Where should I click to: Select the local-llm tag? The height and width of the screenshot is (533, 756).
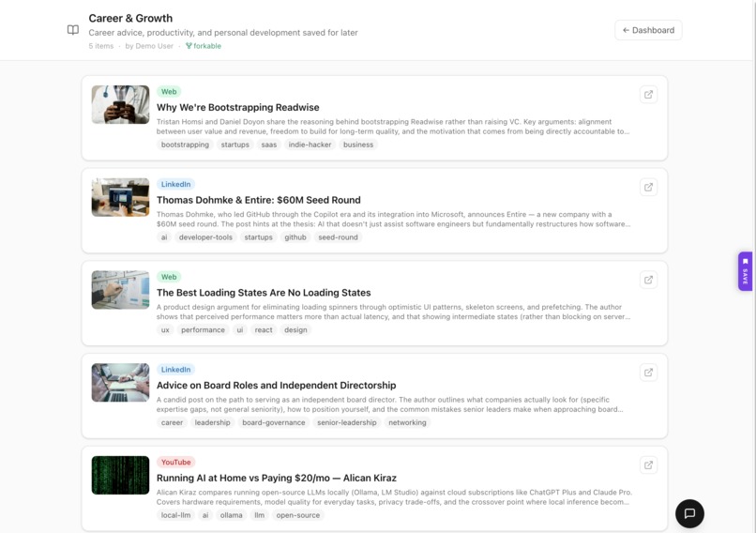[x=176, y=515]
